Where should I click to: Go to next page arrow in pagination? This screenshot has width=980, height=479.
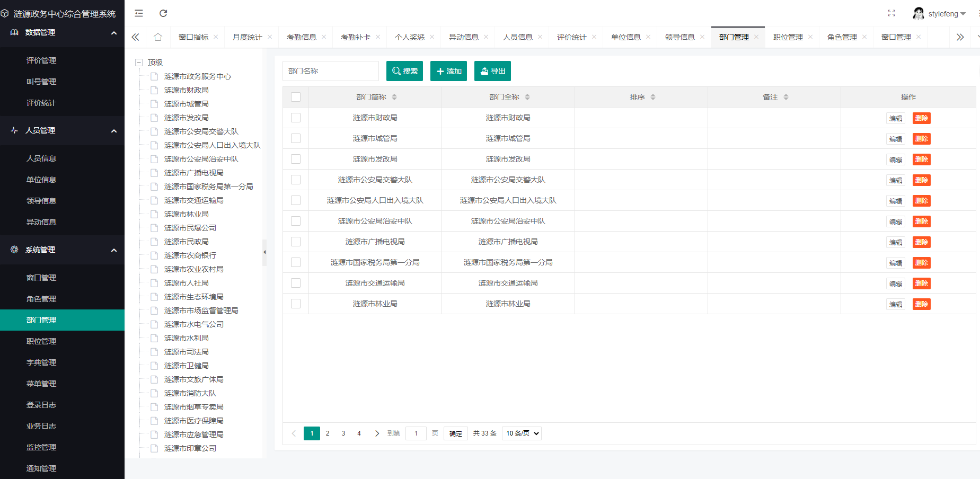point(377,433)
